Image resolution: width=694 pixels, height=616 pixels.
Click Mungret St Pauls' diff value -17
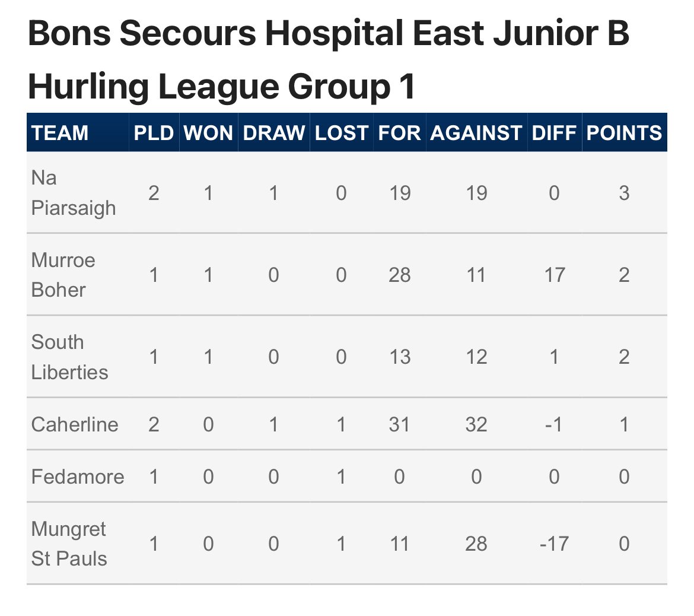[x=554, y=544]
